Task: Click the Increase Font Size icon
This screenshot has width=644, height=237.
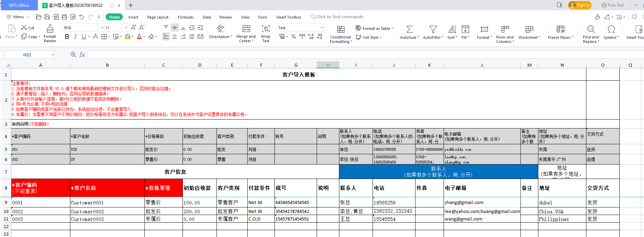Action: (x=133, y=27)
